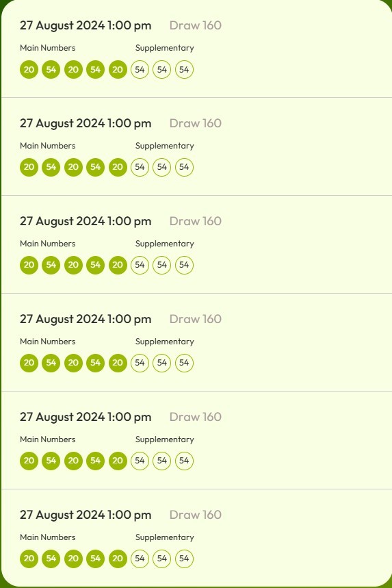Image resolution: width=392 pixels, height=588 pixels.
Task: Click the Supplementary label in the fifth draw entry
Action: pyautogui.click(x=164, y=439)
